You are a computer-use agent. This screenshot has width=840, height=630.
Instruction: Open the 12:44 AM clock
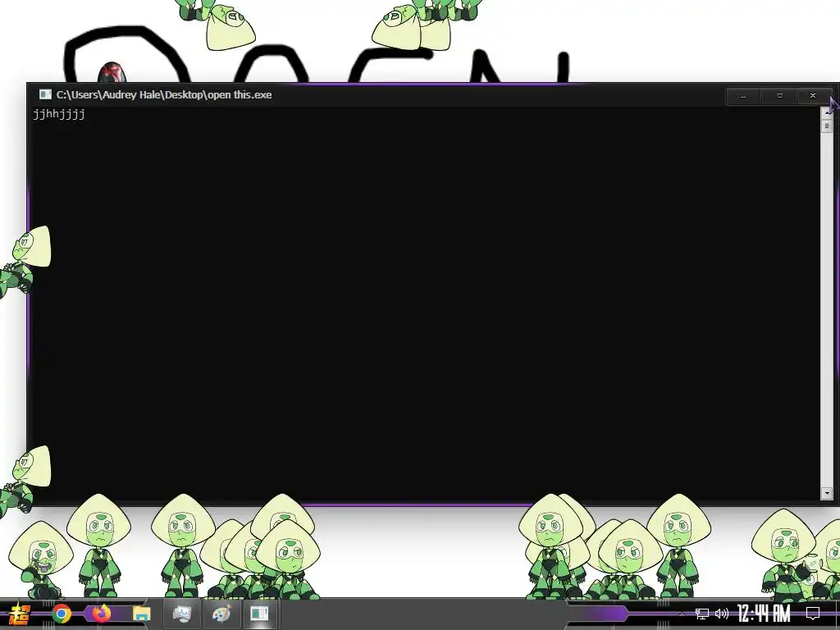764,614
